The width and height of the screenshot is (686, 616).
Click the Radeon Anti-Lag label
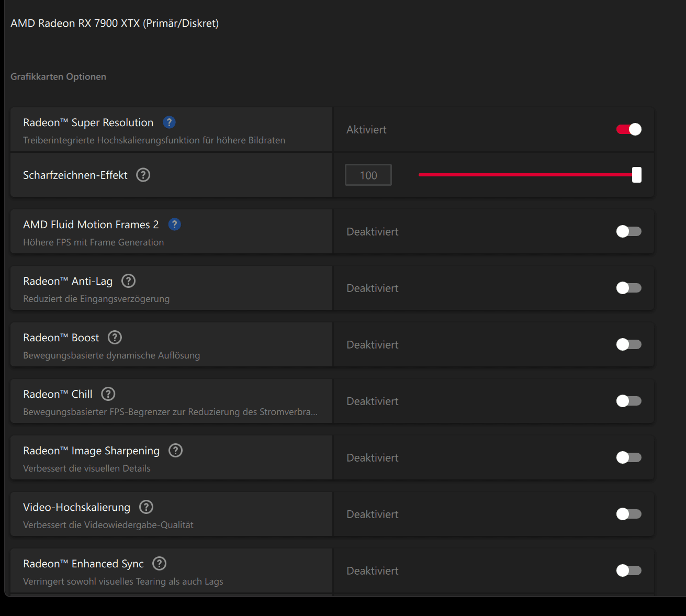[x=68, y=282]
